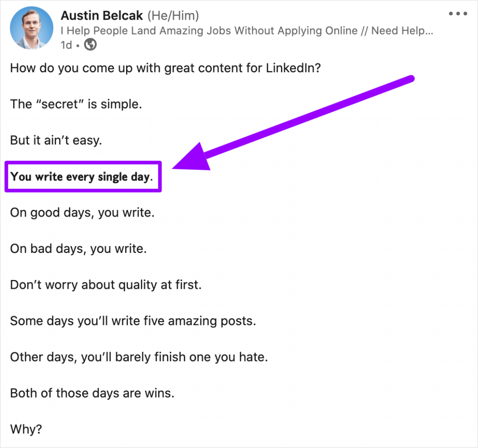Open the three-dot post options menu
Image resolution: width=478 pixels, height=448 pixels.
click(x=457, y=14)
